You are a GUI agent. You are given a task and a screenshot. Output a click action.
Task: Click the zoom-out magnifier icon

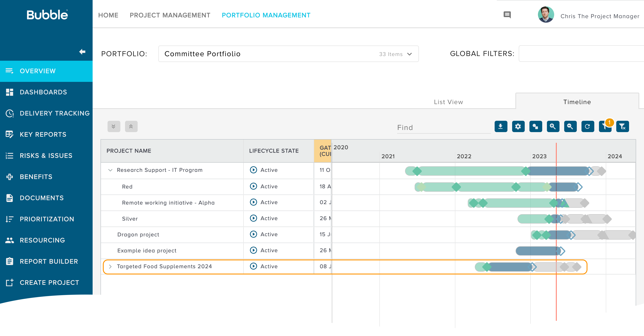click(x=570, y=126)
